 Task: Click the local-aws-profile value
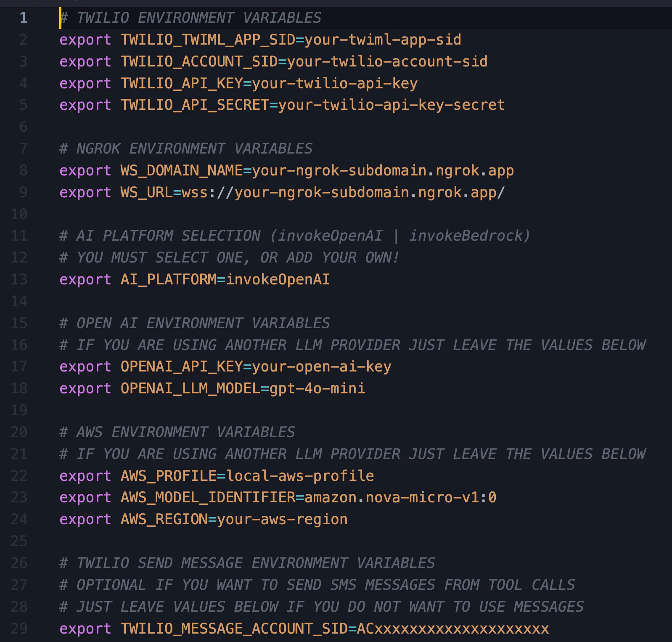(x=300, y=476)
